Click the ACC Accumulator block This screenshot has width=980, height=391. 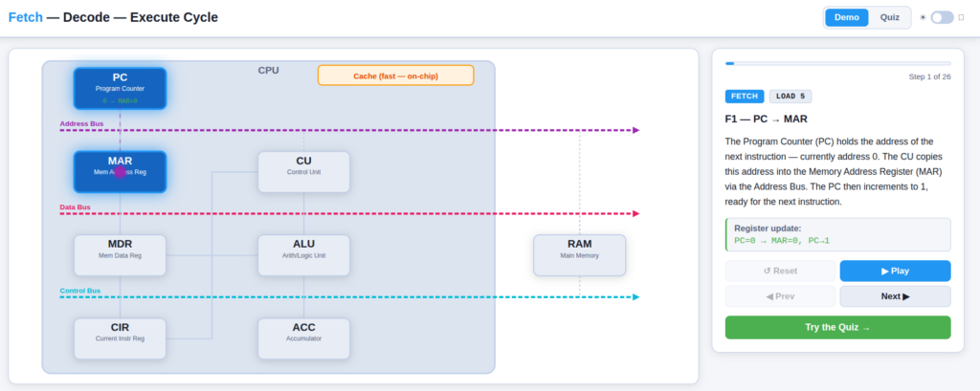point(303,338)
